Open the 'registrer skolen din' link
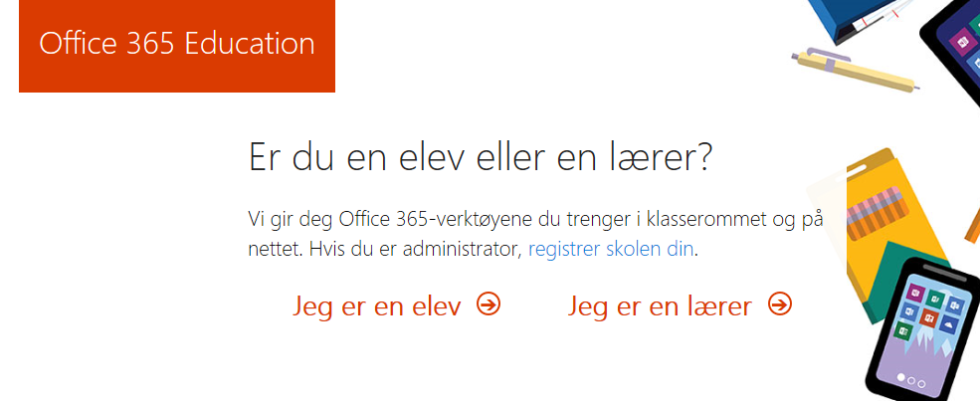This screenshot has width=980, height=401. coord(611,249)
